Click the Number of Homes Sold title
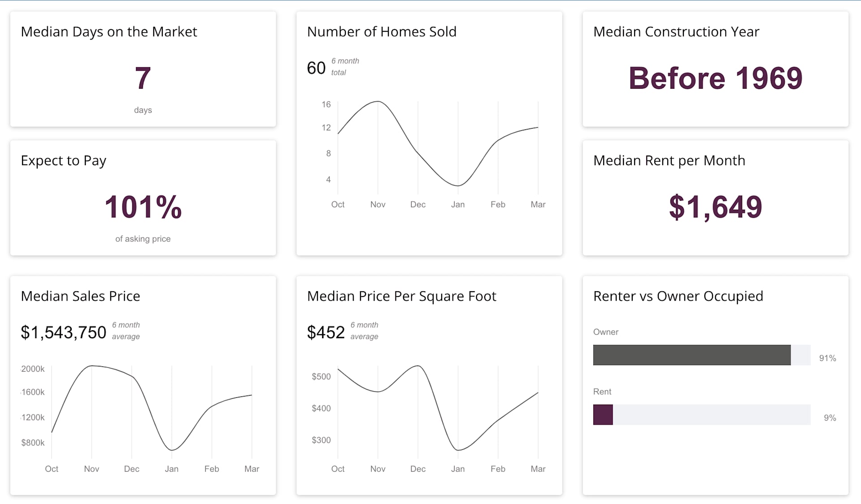 (x=382, y=32)
